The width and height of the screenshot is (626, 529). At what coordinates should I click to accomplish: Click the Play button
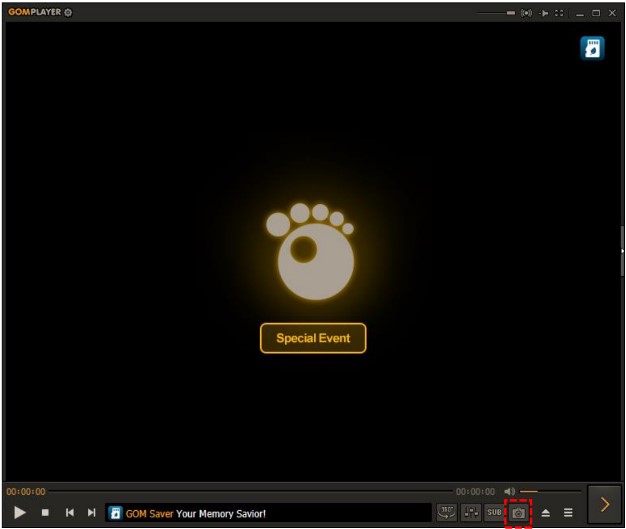[20, 512]
